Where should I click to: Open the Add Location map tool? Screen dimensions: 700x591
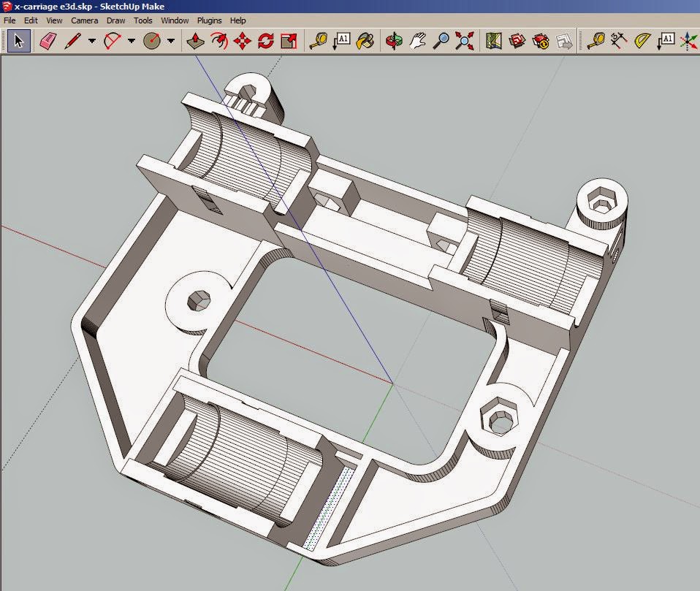(x=494, y=41)
